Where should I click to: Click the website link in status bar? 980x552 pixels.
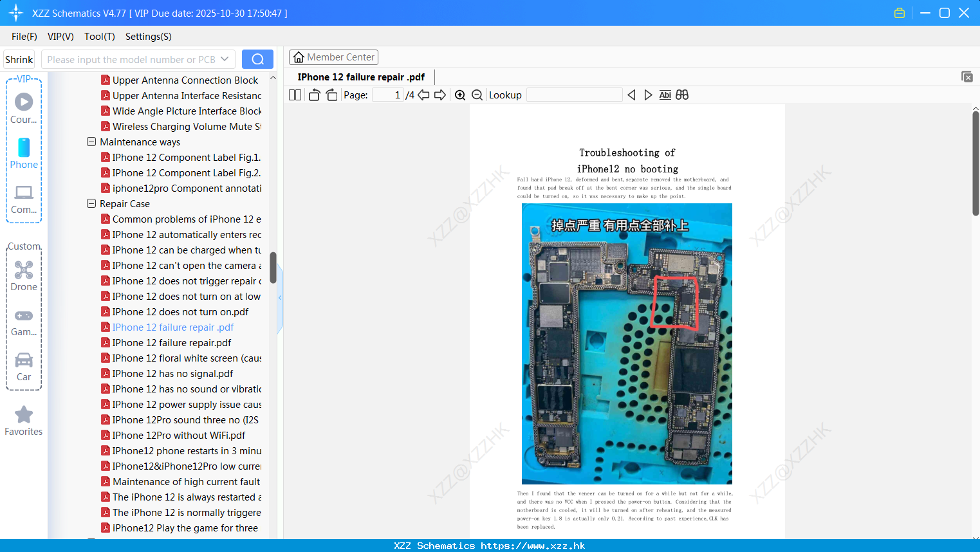pyautogui.click(x=533, y=546)
